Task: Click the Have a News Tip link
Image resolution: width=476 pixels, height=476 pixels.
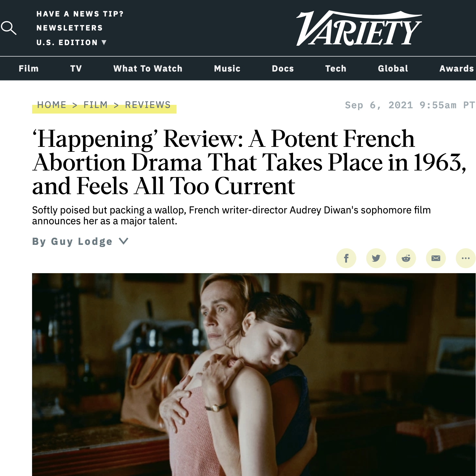Action: click(x=80, y=14)
